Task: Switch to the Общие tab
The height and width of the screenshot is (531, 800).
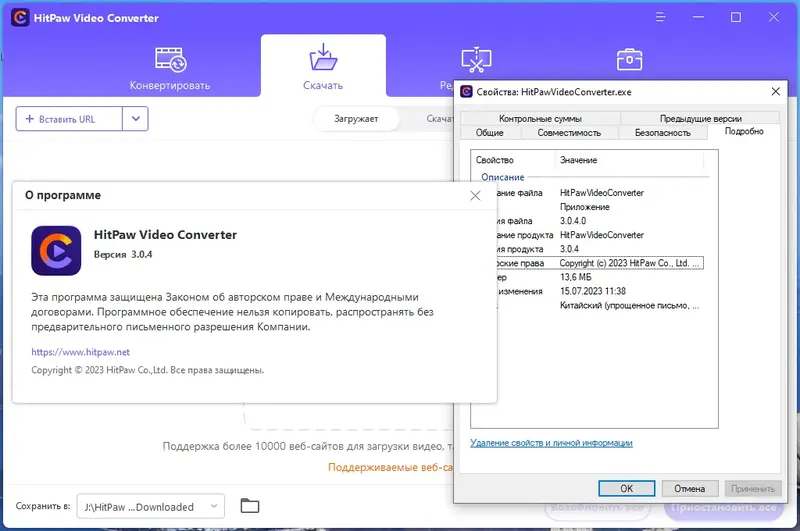Action: (x=490, y=133)
